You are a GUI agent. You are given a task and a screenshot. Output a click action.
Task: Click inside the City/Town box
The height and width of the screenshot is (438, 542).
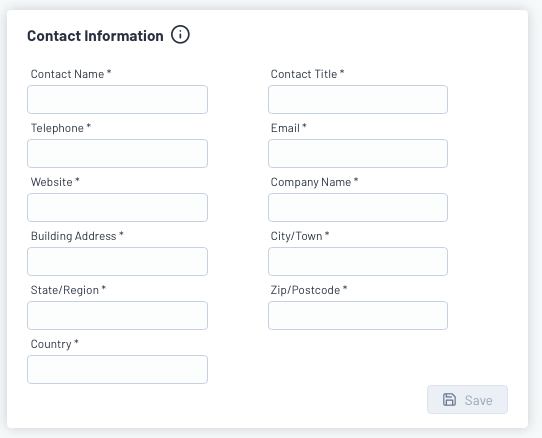pyautogui.click(x=358, y=261)
